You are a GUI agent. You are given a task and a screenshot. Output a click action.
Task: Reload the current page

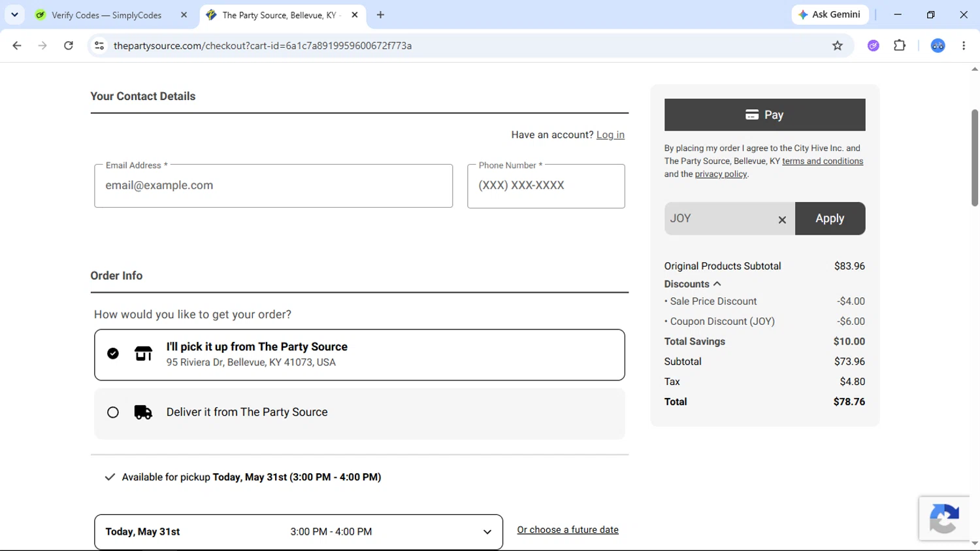coord(69,46)
